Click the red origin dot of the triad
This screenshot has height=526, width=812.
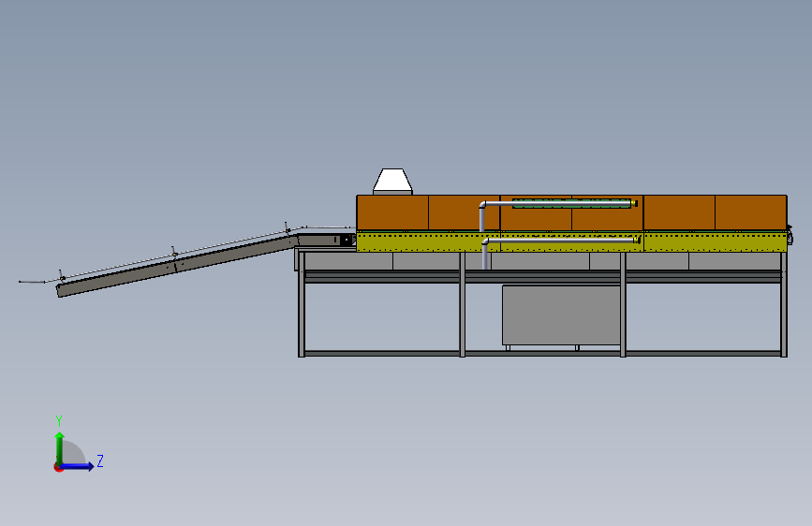click(58, 467)
